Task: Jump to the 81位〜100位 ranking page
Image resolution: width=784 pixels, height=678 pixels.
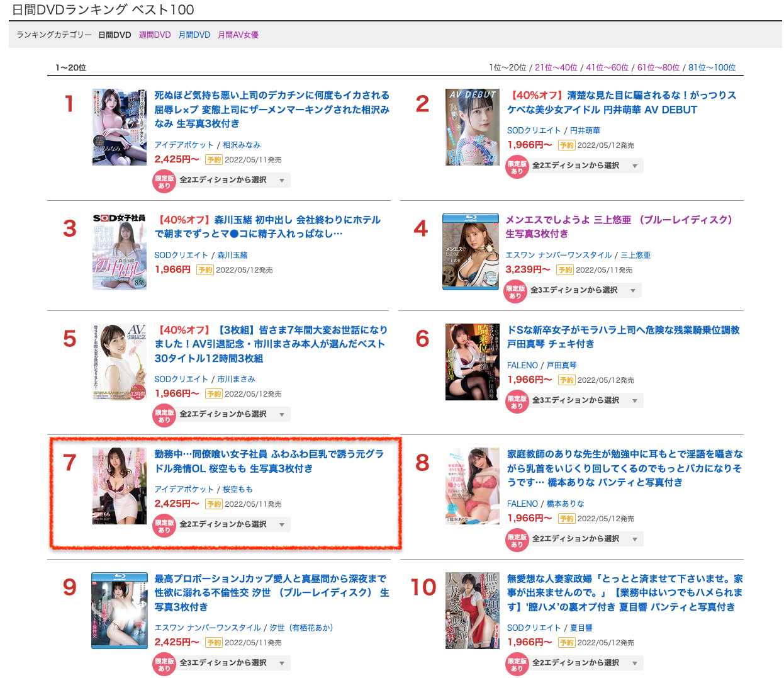Action: coord(712,67)
